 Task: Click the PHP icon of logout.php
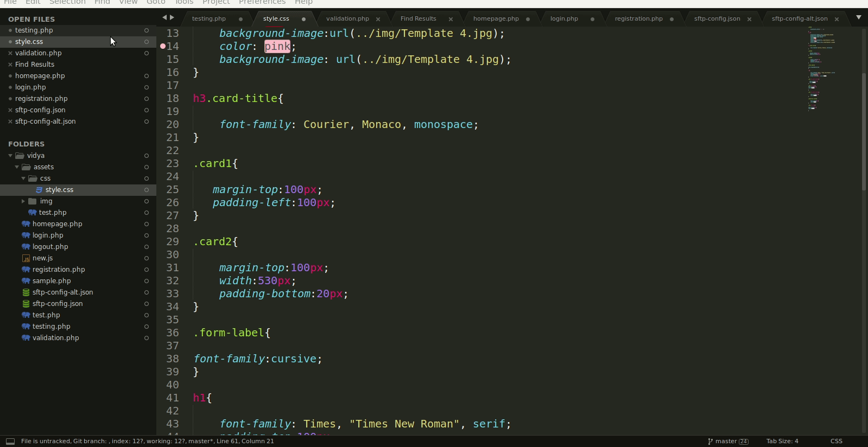point(26,247)
